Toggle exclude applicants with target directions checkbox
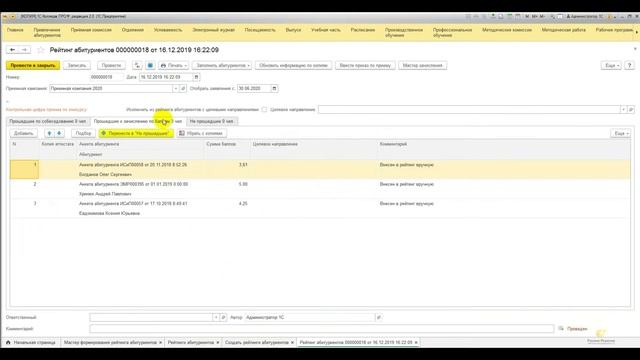The height and width of the screenshot is (360, 640). pos(264,109)
